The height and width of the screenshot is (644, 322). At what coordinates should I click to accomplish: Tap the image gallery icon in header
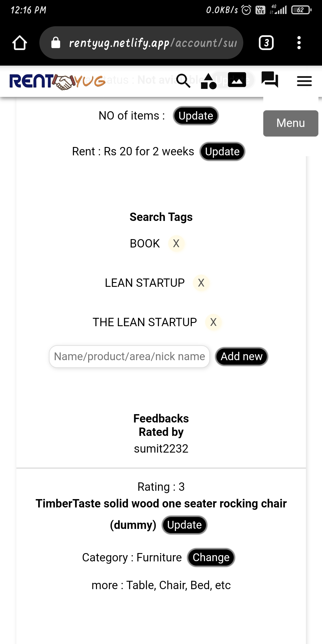(x=237, y=80)
